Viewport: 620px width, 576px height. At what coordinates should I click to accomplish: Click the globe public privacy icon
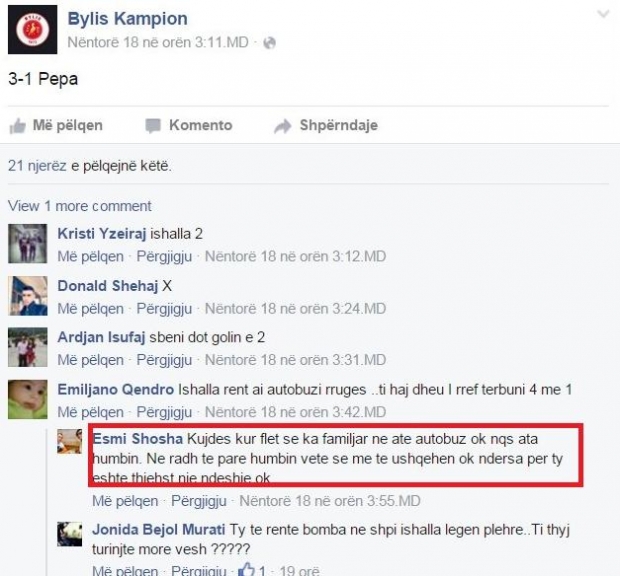pos(269,43)
